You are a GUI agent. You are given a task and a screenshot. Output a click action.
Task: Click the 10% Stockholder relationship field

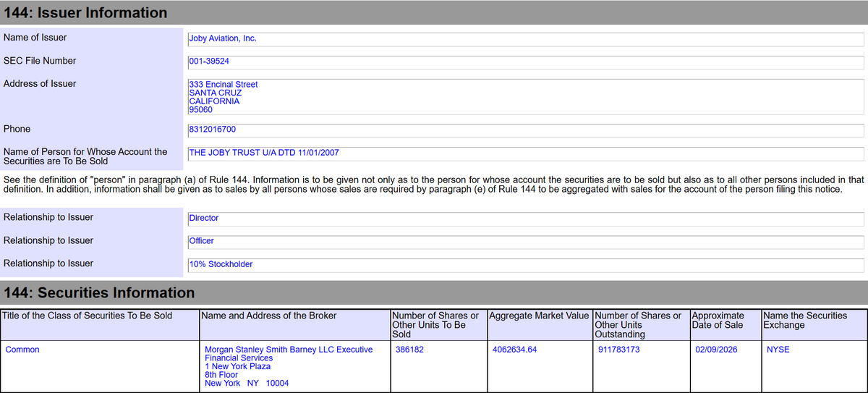click(x=525, y=265)
